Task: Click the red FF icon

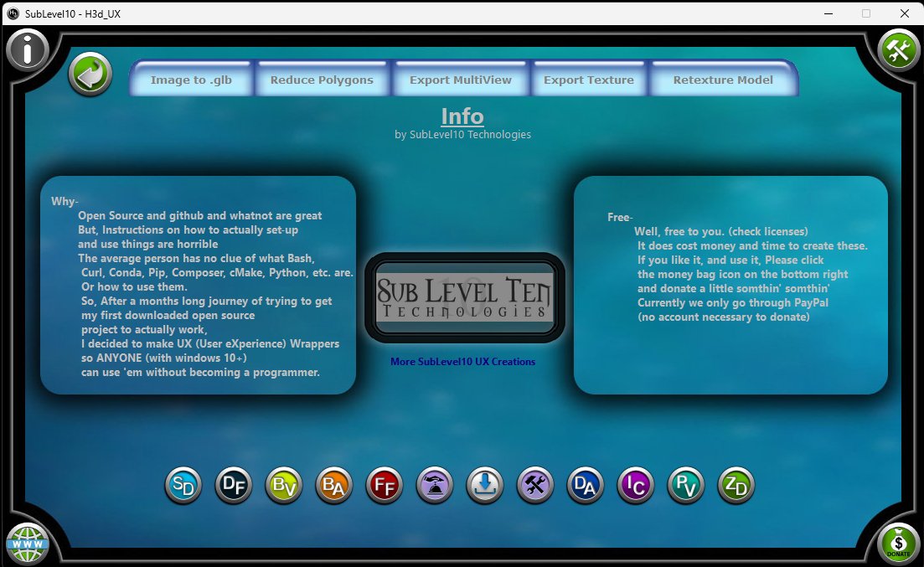Action: coord(385,485)
